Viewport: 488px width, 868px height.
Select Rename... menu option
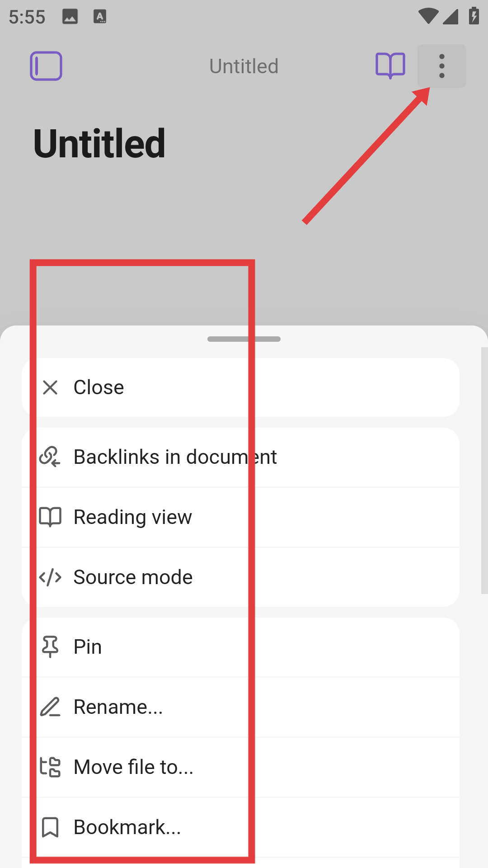click(x=241, y=707)
